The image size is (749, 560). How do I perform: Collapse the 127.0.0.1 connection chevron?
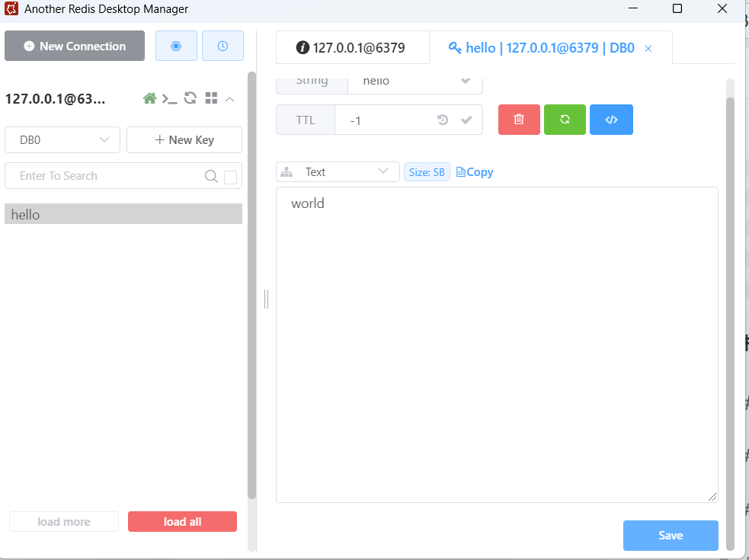pos(230,99)
